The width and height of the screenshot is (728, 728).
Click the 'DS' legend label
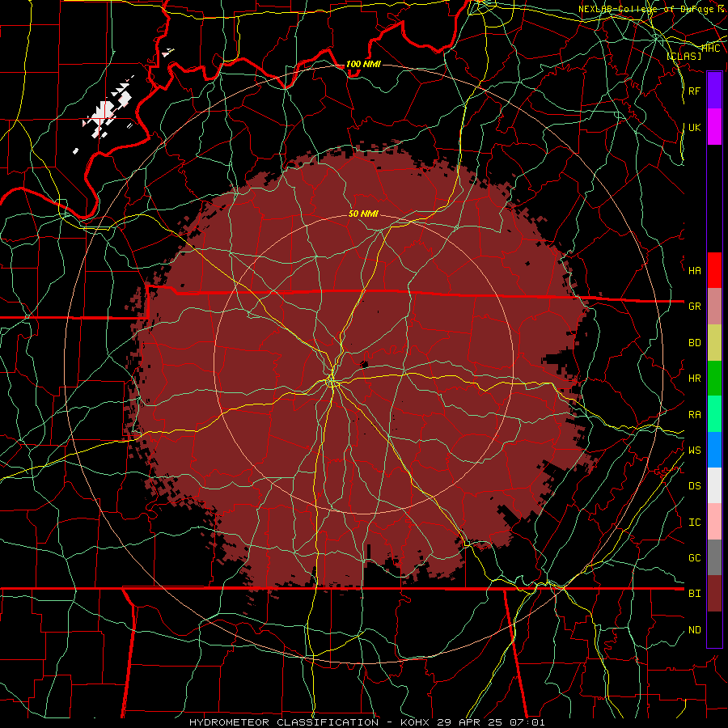click(695, 485)
